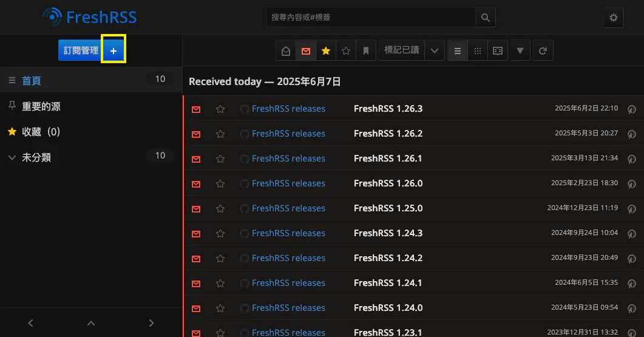This screenshot has width=644, height=337.
Task: Star the FreshRSS 1.24.2 article
Action: coord(220,258)
